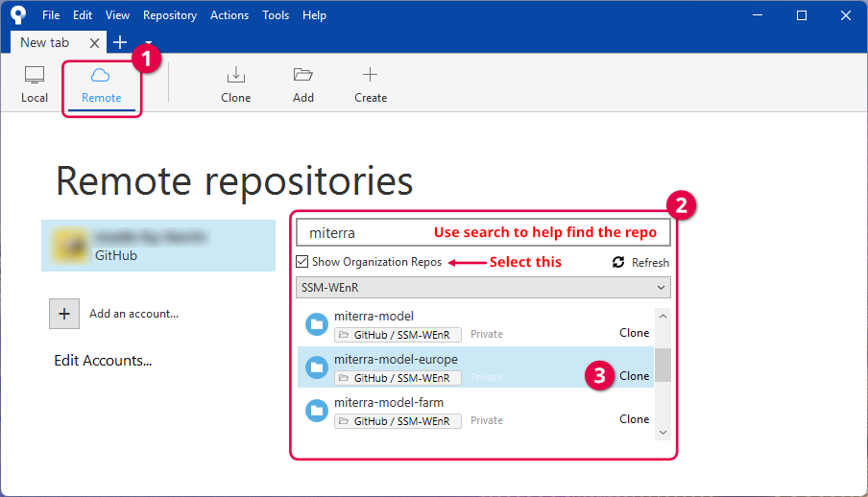Clone the miterra-model-farm repository
This screenshot has width=868, height=497.
[634, 419]
